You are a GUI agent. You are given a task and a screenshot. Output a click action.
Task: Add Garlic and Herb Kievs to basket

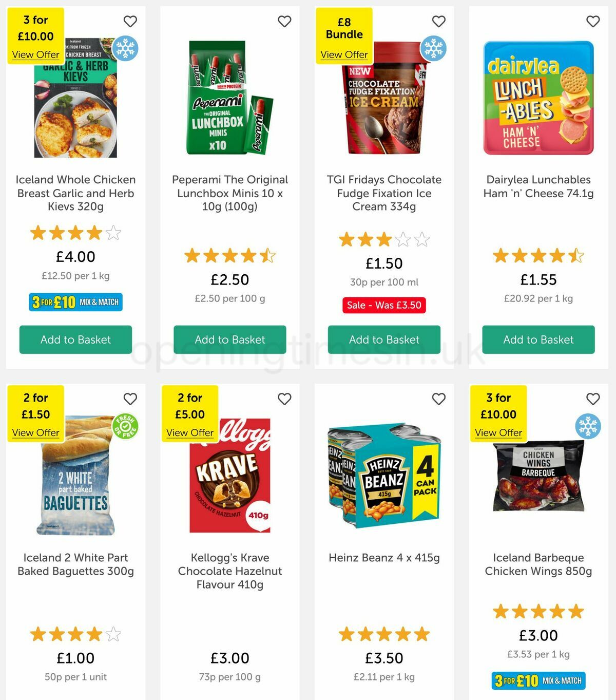75,339
